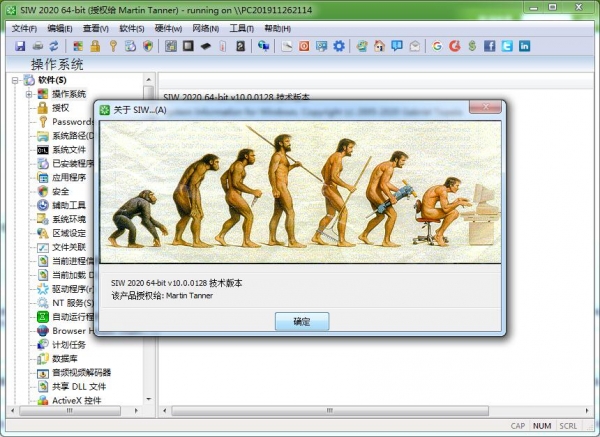Click the Google G toolbar icon
Screen dimensions: 600x437
pos(437,46)
